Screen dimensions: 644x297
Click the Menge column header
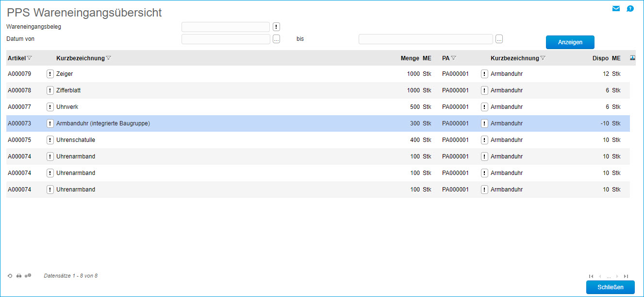[410, 58]
